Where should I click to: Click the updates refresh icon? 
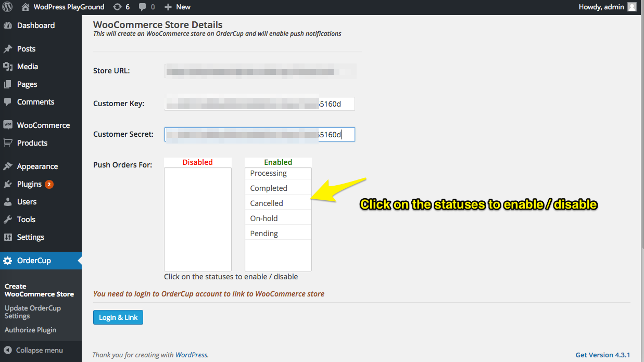pos(118,7)
